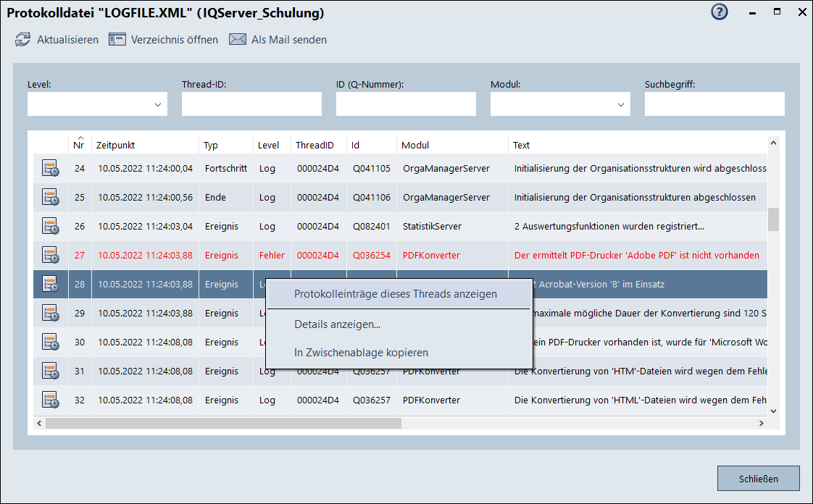Click the log entry icon for row 24
The image size is (813, 504).
click(50, 169)
